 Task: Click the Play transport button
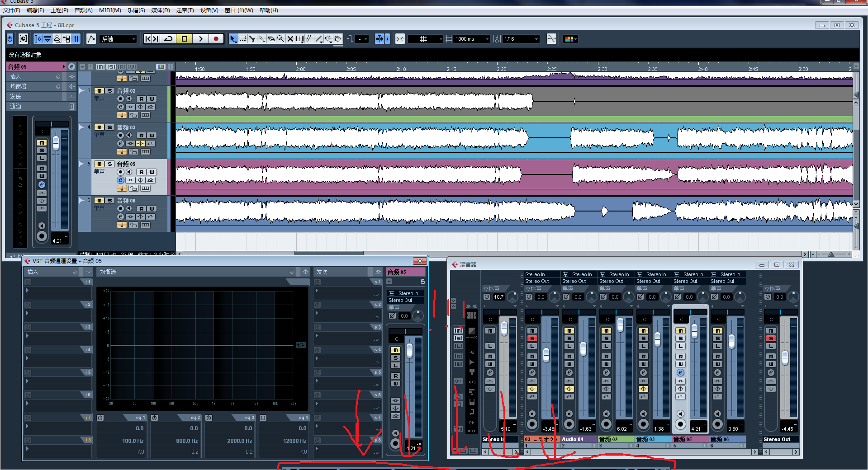coord(200,39)
